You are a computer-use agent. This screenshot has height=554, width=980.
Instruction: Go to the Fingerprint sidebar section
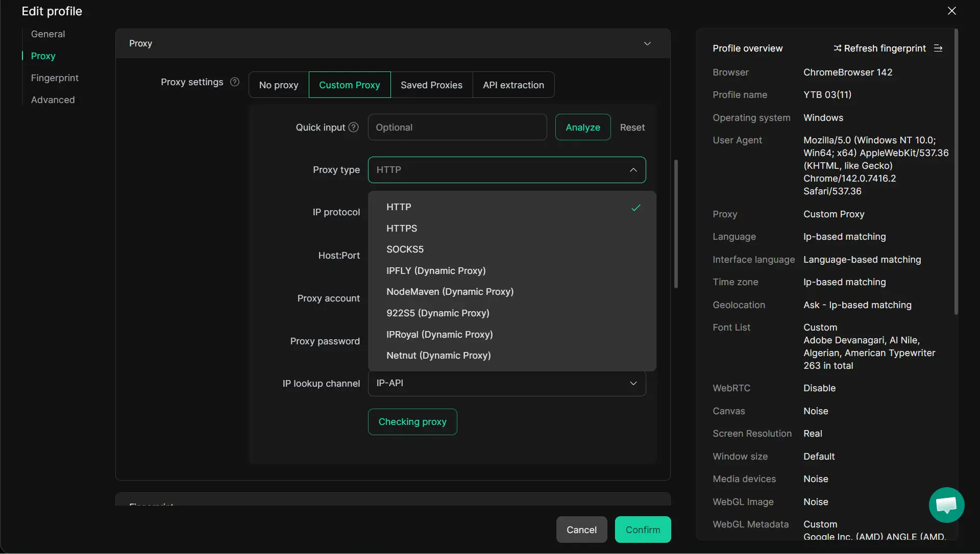coord(55,78)
